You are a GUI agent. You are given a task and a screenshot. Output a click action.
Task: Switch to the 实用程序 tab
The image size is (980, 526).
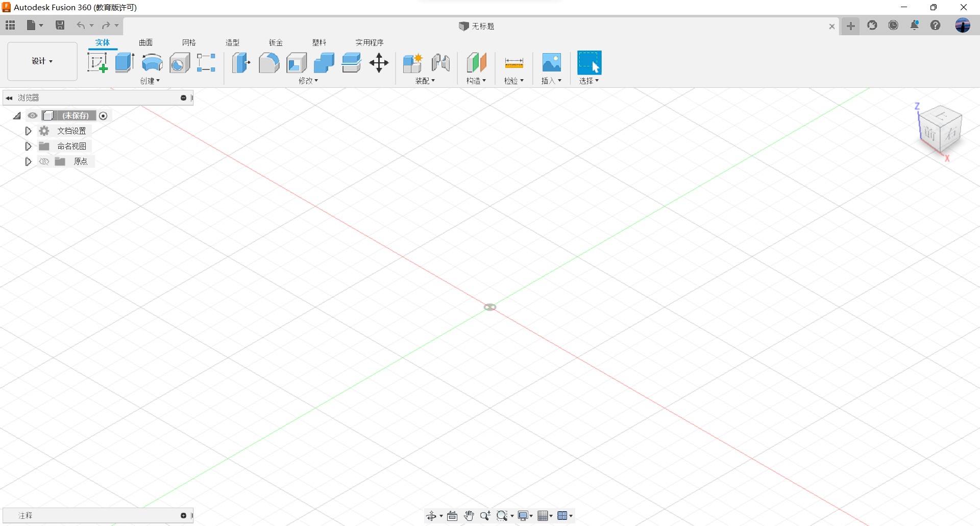(370, 42)
